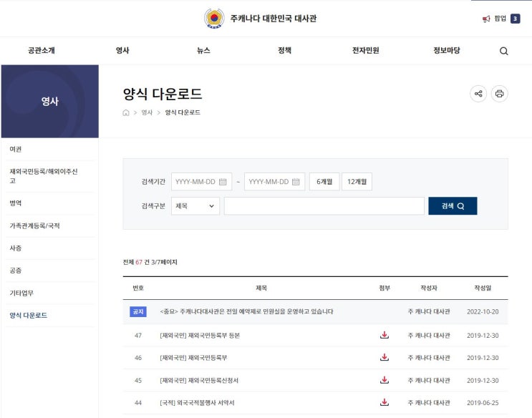Click the 영사 sidebar header banner
532x418 pixels.
(x=50, y=101)
